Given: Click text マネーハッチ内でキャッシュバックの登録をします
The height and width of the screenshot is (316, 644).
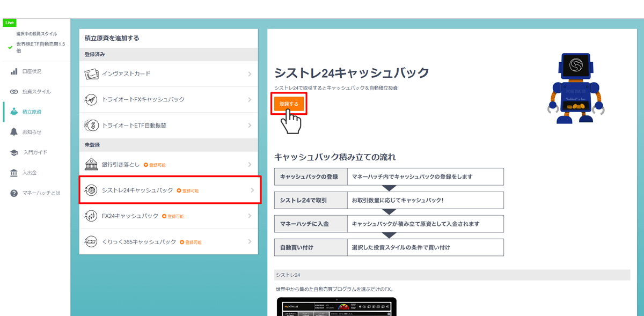Looking at the screenshot, I should coord(412,177).
